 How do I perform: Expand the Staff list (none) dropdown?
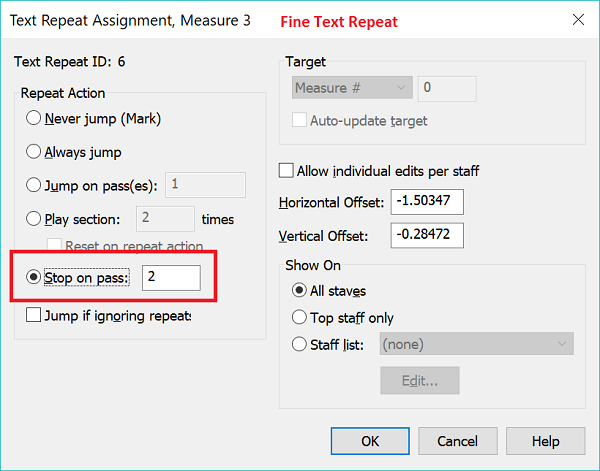(476, 345)
